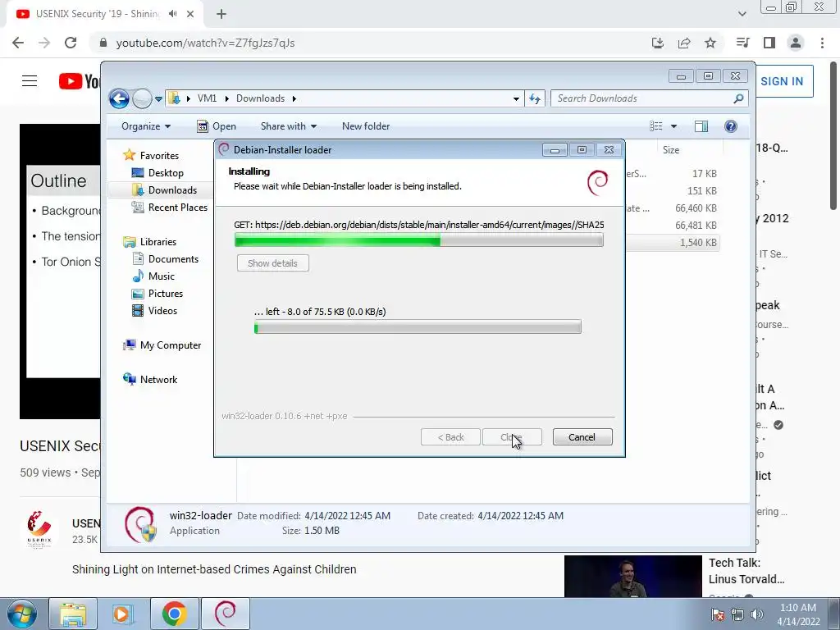Click the Action Center flag tray icon
Screen dimensions: 840x630
tap(718, 614)
